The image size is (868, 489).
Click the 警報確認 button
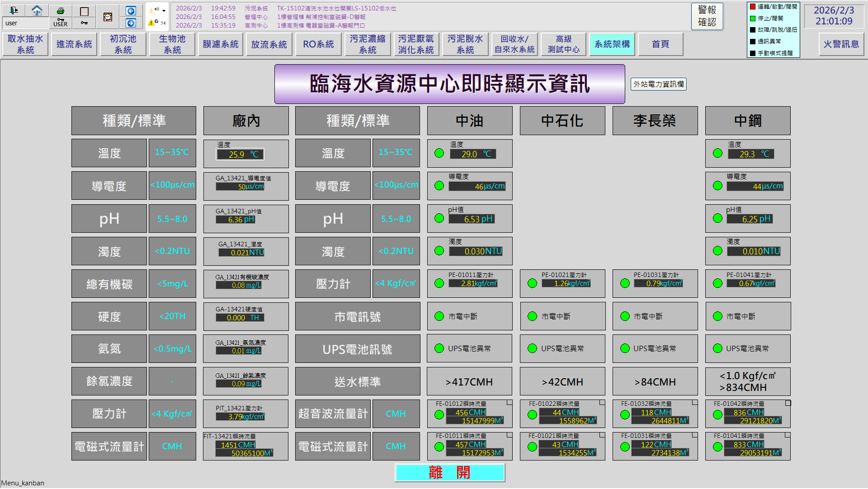click(x=707, y=16)
